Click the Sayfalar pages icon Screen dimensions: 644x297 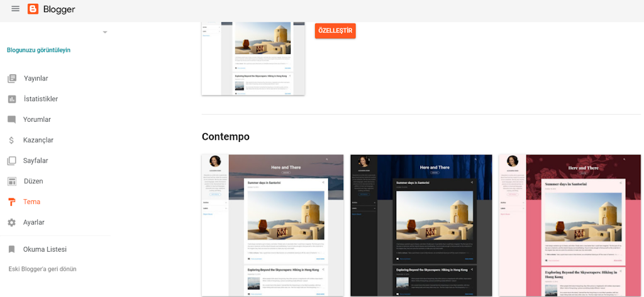click(11, 161)
